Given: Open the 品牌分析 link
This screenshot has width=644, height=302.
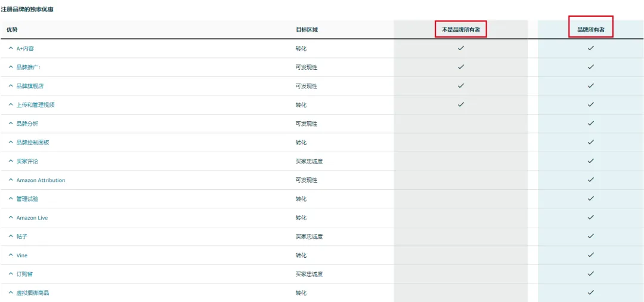Looking at the screenshot, I should [27, 124].
